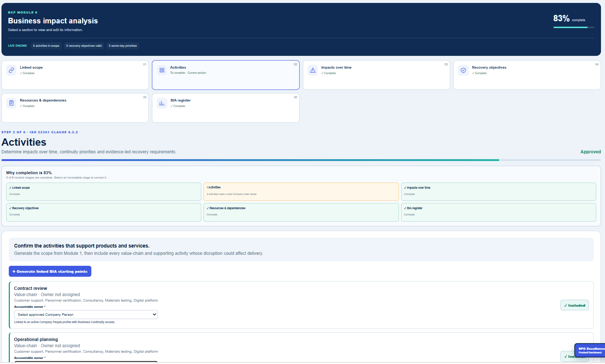
Task: Click the '5 recovery objectives valid' chip
Action: (84, 46)
